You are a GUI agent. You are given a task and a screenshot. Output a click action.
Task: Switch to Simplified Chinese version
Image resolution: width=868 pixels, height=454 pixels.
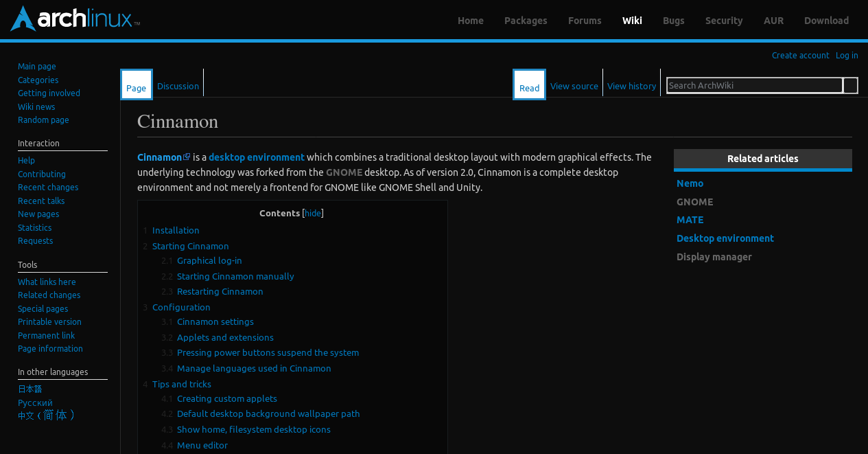coord(46,416)
